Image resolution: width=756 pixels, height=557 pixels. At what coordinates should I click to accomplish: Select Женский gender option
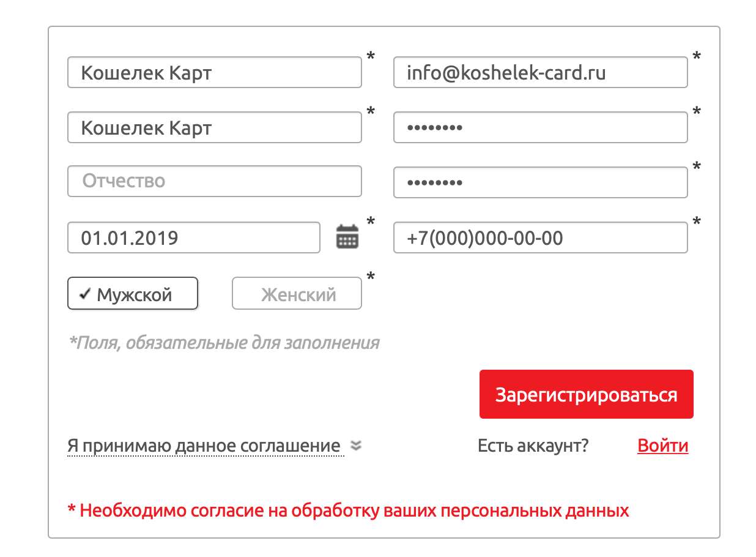click(x=297, y=294)
